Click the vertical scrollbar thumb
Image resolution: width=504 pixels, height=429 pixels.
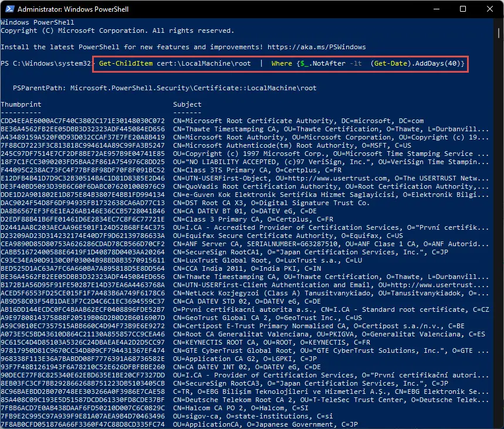click(x=499, y=33)
